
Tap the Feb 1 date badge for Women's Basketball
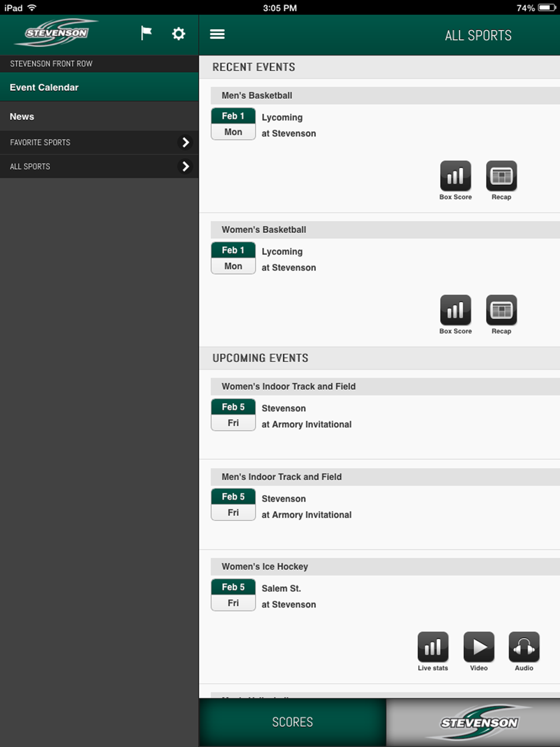[233, 258]
